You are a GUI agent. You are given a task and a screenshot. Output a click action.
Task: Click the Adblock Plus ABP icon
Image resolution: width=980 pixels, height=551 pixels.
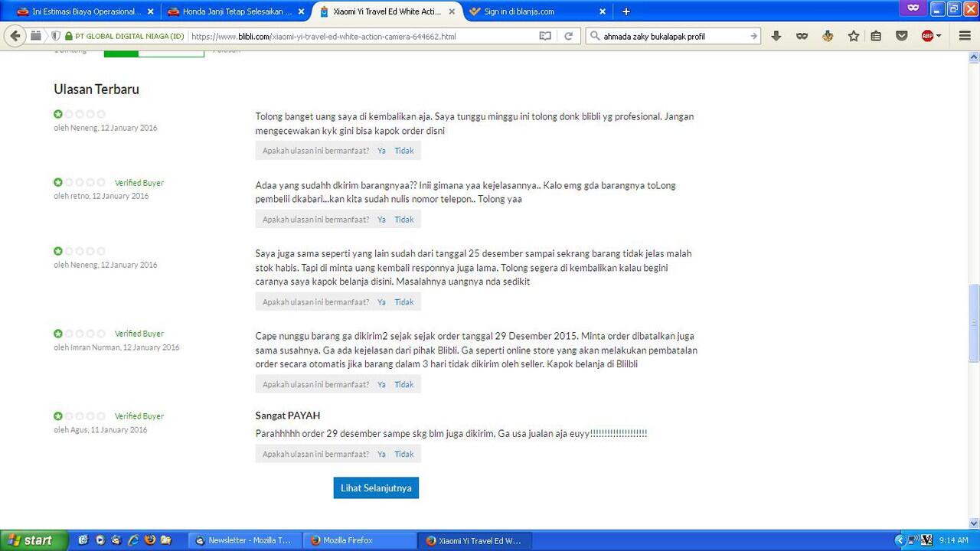[x=927, y=36]
